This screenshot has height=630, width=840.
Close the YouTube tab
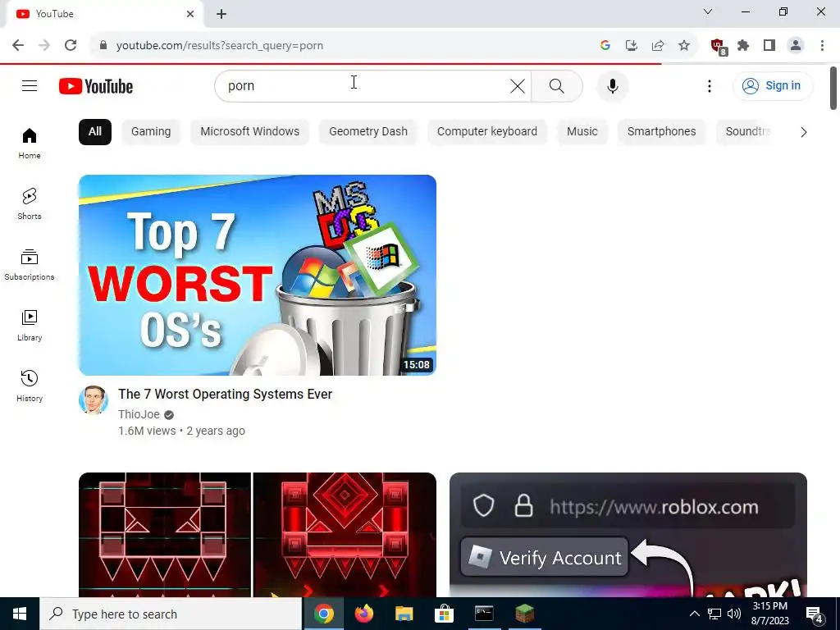point(190,14)
